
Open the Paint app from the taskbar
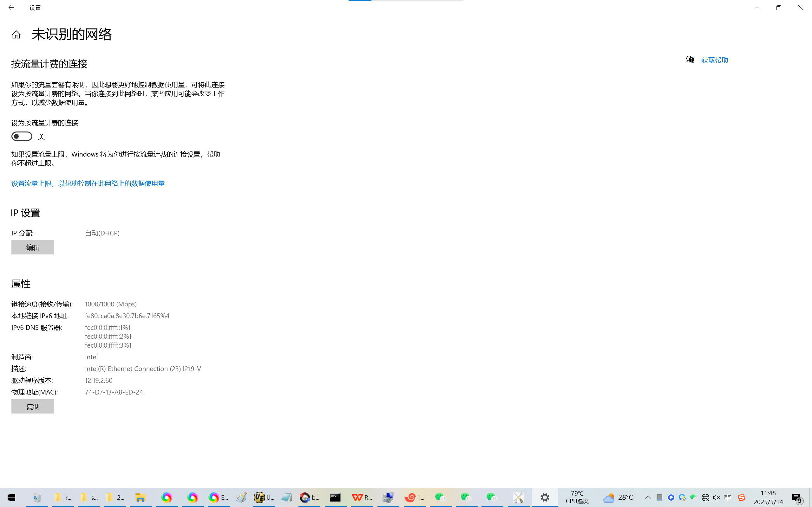pyautogui.click(x=241, y=497)
